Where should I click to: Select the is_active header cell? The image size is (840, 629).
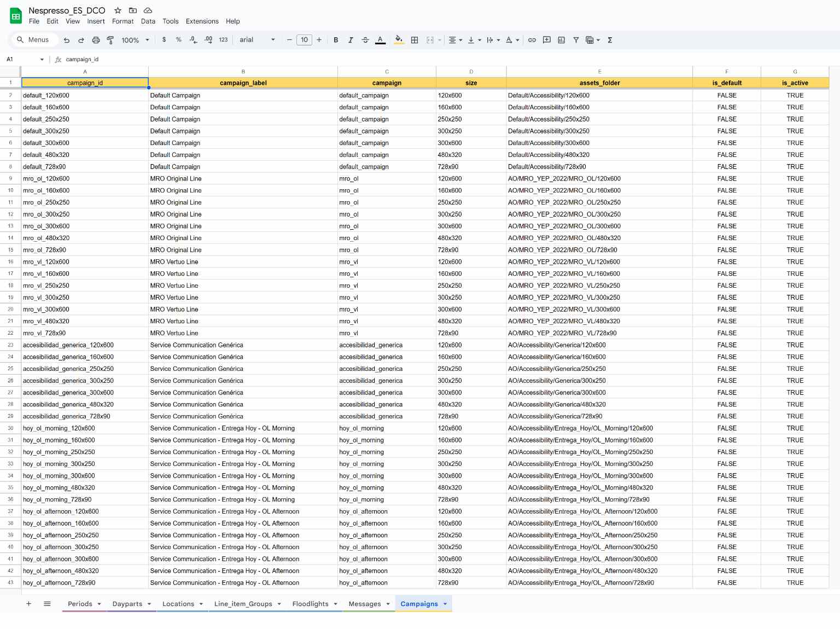795,83
